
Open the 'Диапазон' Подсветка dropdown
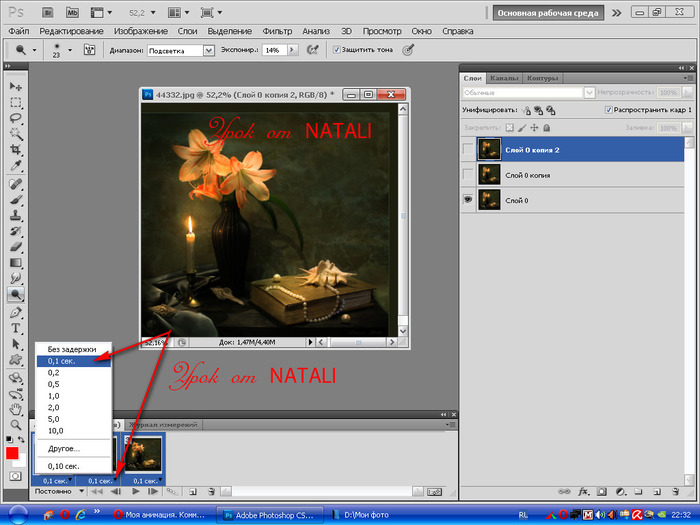(x=208, y=50)
